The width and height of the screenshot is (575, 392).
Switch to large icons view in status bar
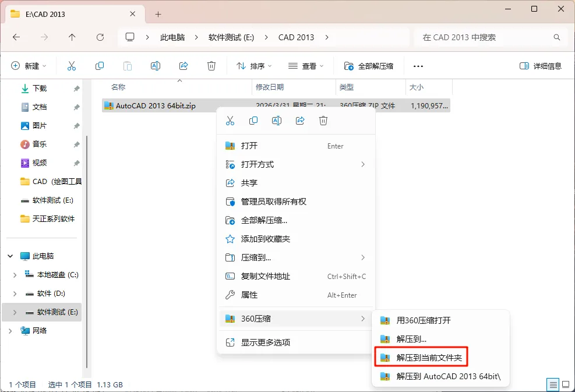click(x=566, y=384)
